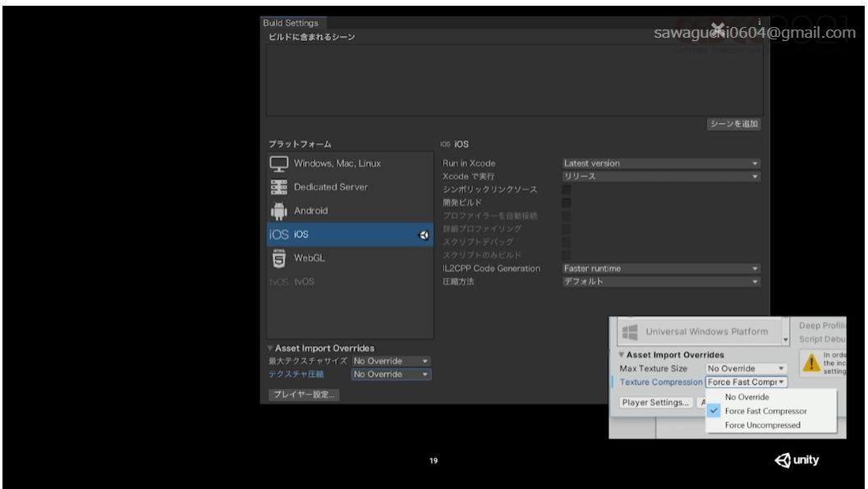Click the Android robot icon
The height and width of the screenshot is (489, 868).
(x=279, y=211)
